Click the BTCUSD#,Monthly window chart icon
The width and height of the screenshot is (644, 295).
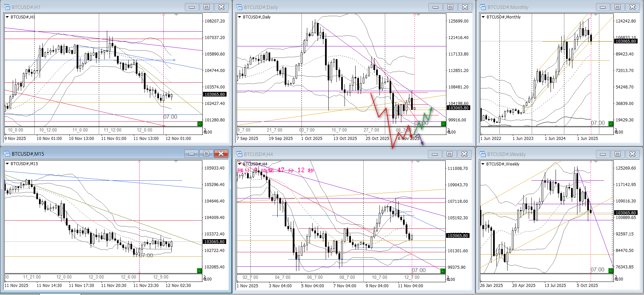tap(483, 7)
